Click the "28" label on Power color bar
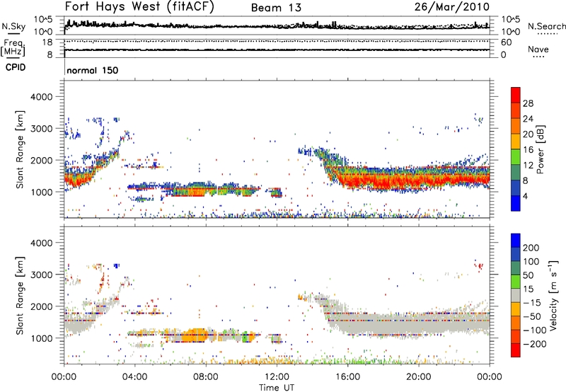The image size is (566, 392). click(528, 103)
